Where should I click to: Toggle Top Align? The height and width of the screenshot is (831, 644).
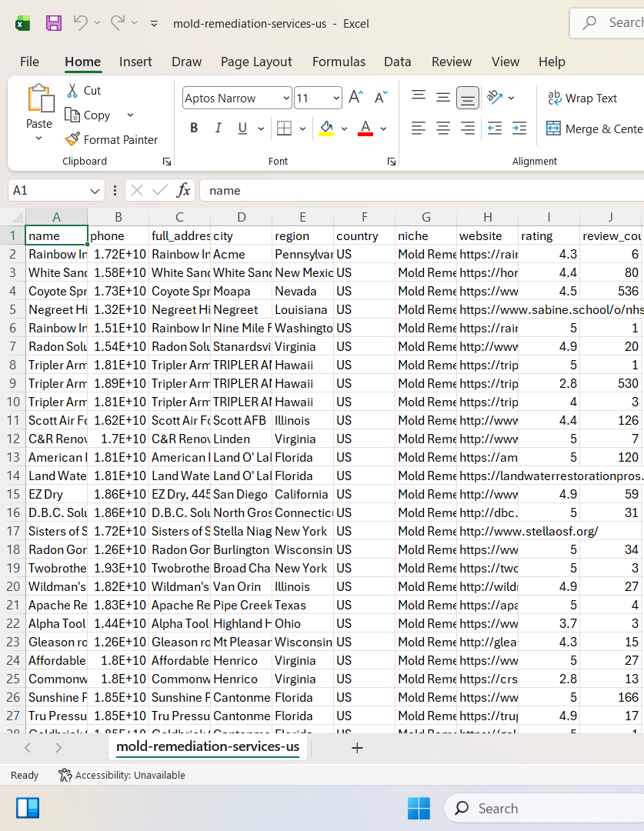click(419, 97)
